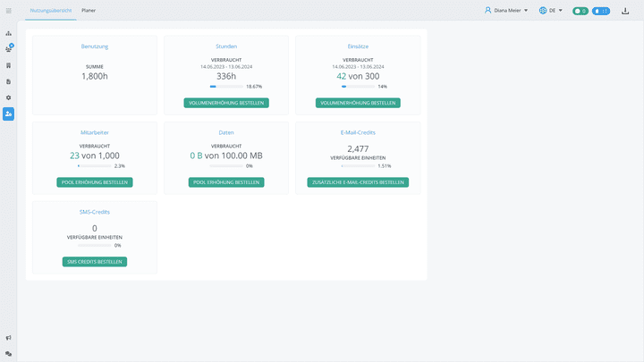Open the settings gear in sidebar
The width and height of the screenshot is (644, 362).
[x=9, y=97]
